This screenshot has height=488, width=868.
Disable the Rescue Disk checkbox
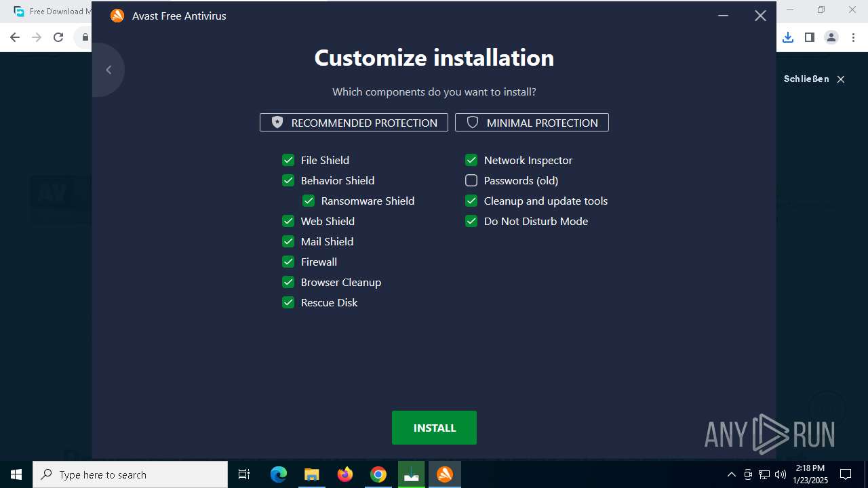[288, 302]
